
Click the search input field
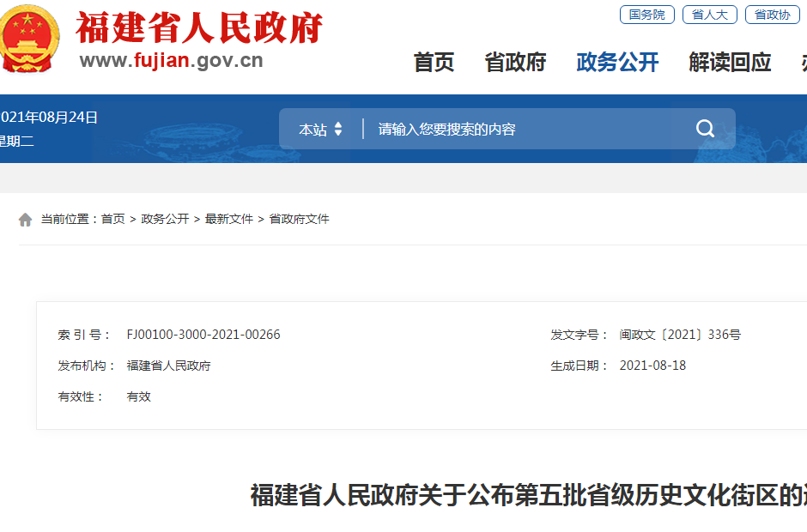tap(524, 130)
